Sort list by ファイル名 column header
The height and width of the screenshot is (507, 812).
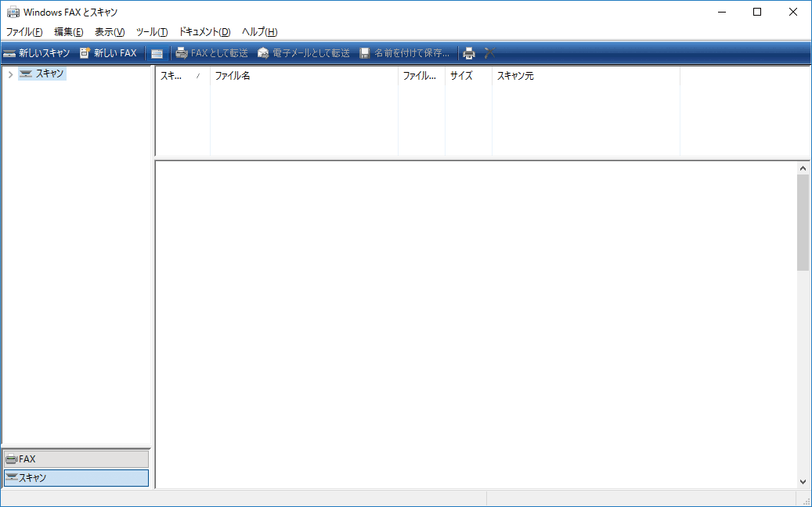click(304, 76)
